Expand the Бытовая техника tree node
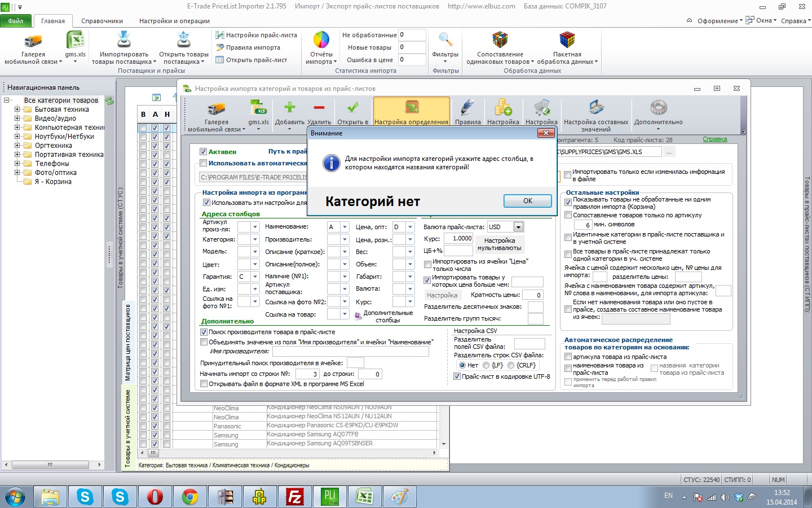Viewport: 812px width, 508px height. (x=17, y=110)
